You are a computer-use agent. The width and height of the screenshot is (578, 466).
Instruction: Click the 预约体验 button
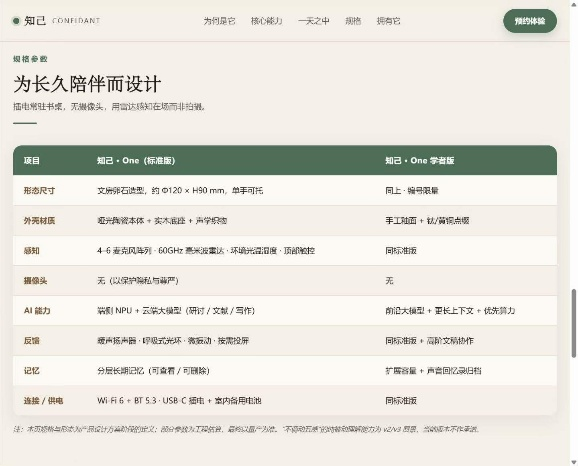530,21
